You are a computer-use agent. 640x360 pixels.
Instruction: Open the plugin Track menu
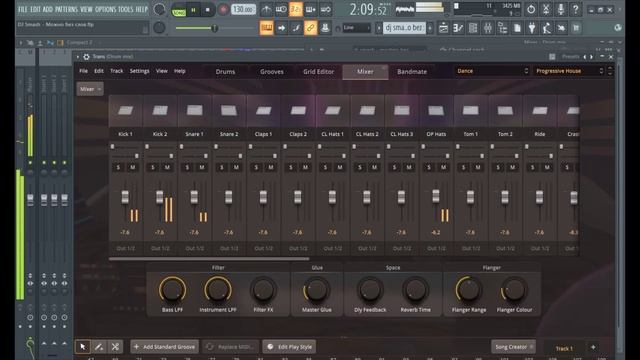[x=116, y=71]
